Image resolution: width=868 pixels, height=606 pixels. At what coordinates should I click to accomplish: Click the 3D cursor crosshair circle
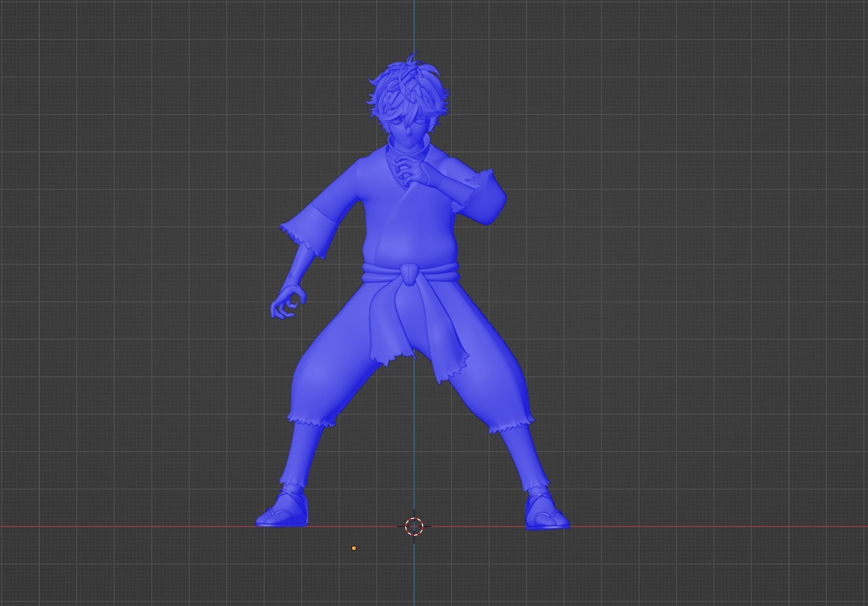click(x=414, y=526)
